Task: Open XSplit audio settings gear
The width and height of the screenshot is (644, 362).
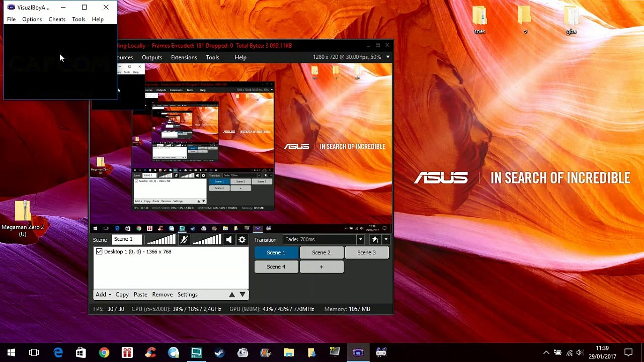Action: (242, 240)
